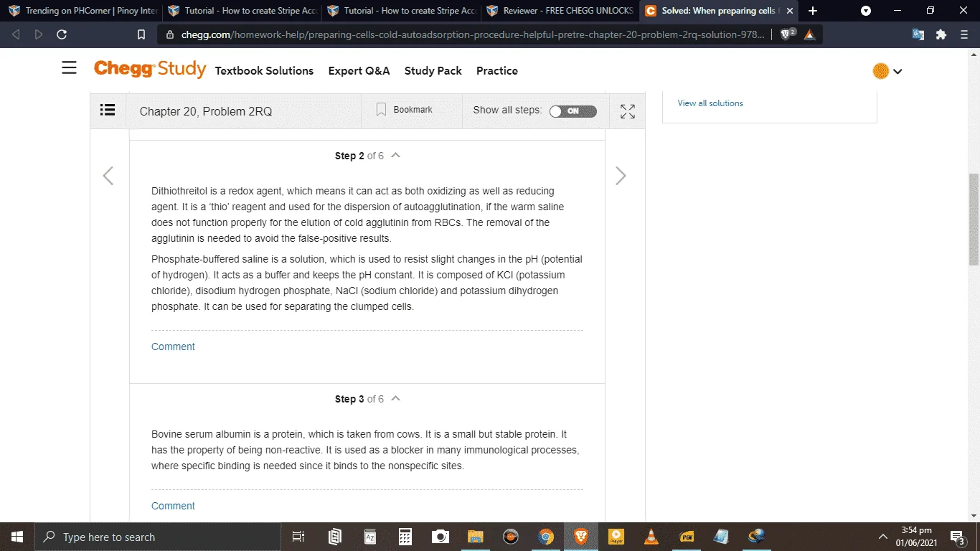The height and width of the screenshot is (551, 980).
Task: Click the chegg.com address bar URL
Action: point(473,34)
